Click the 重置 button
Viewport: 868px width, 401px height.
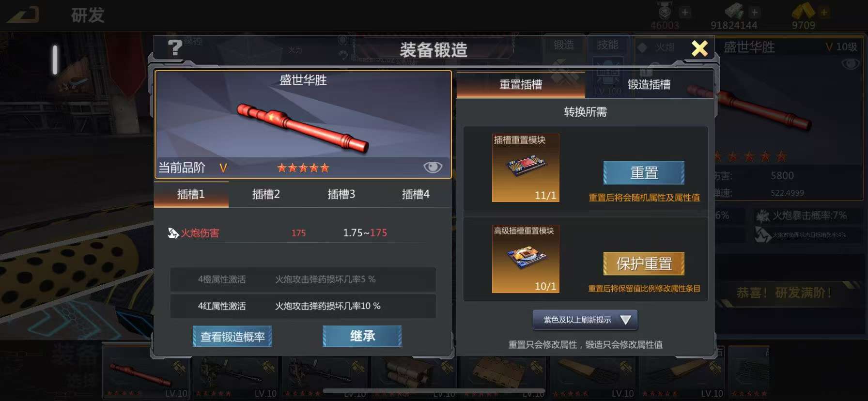644,172
